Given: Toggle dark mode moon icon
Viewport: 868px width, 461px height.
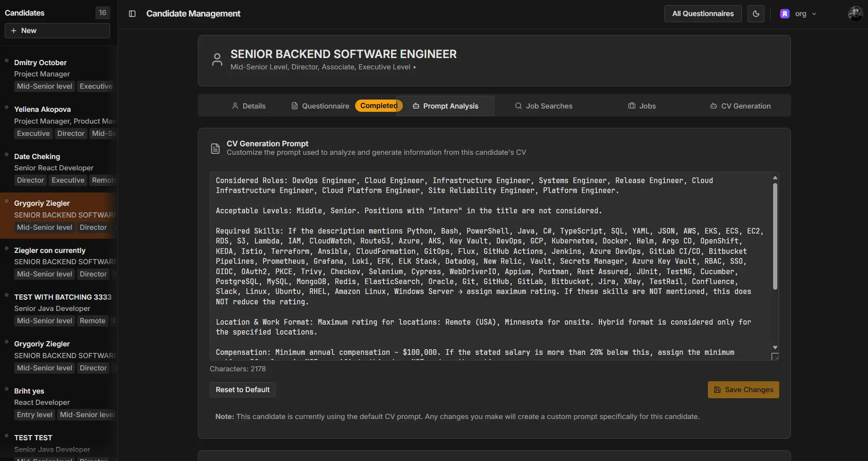Looking at the screenshot, I should tap(756, 14).
